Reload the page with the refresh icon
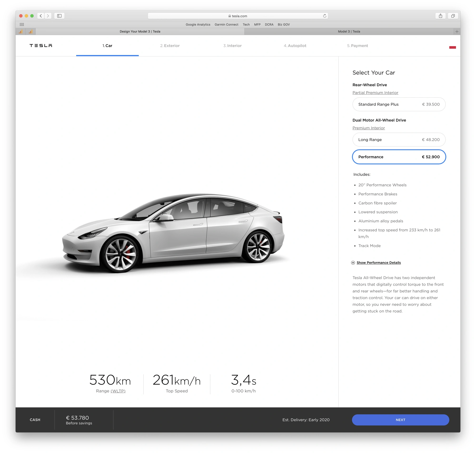 click(325, 16)
